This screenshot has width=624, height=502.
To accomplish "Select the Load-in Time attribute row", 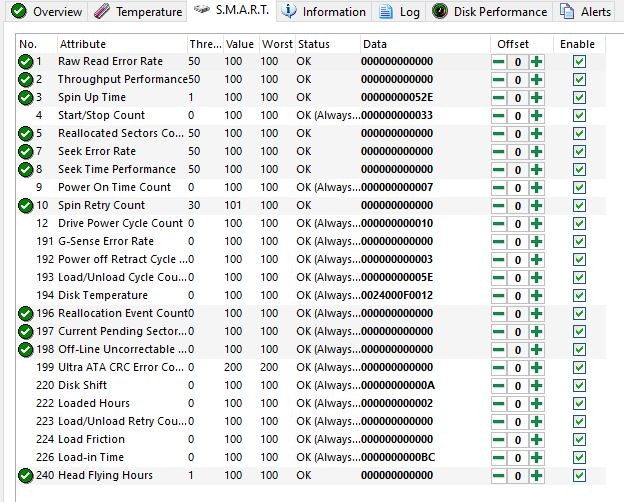I will click(x=311, y=457).
